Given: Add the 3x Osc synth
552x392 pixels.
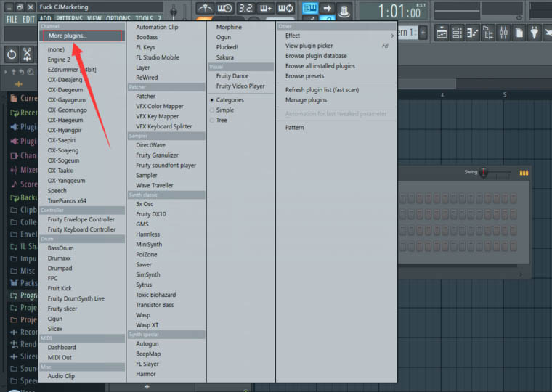Looking at the screenshot, I should (x=145, y=204).
